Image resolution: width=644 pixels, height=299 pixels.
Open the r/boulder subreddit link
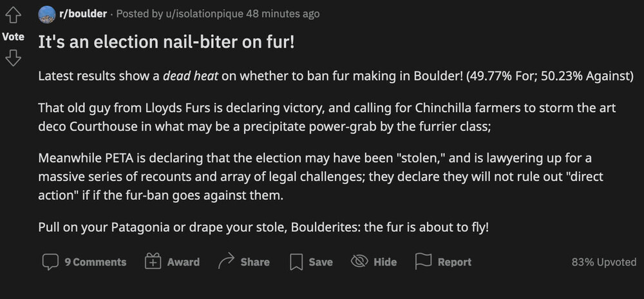(83, 14)
